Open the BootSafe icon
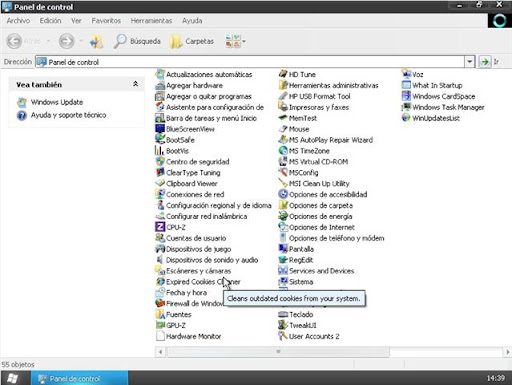Viewport: 512px width, 385px height. (x=160, y=140)
